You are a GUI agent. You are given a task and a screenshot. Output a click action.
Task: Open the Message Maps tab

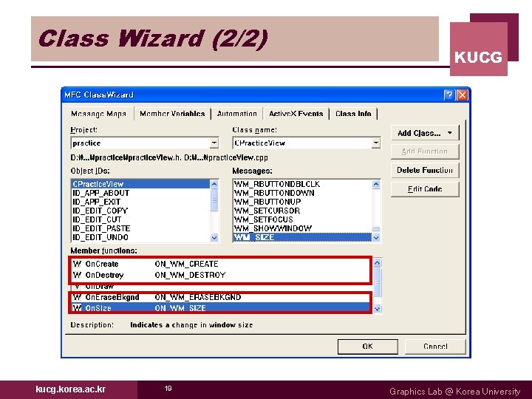(x=99, y=114)
